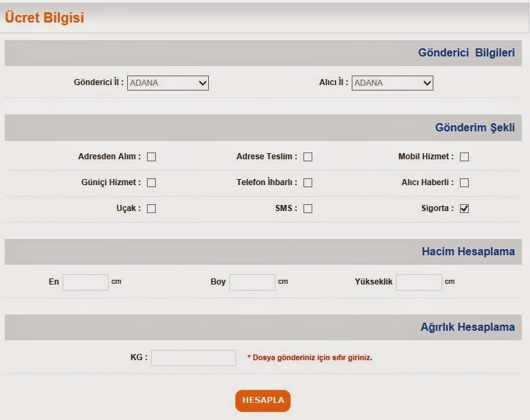The height and width of the screenshot is (420, 530).
Task: Click the Ücret Bilgisi page title
Action: (44, 18)
